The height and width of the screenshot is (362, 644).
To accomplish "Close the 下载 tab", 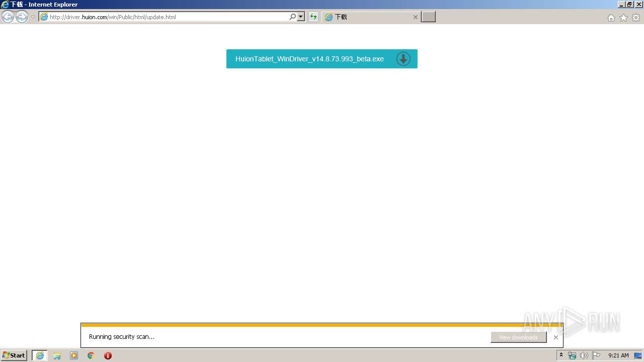I will pyautogui.click(x=416, y=17).
